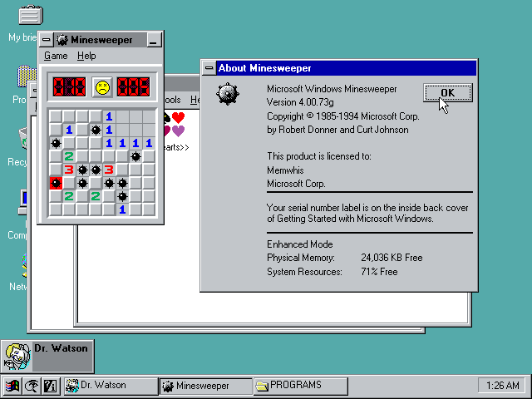Click the question mark Help taskbar icon
Viewport: 532px width, 399px height.
click(x=50, y=386)
